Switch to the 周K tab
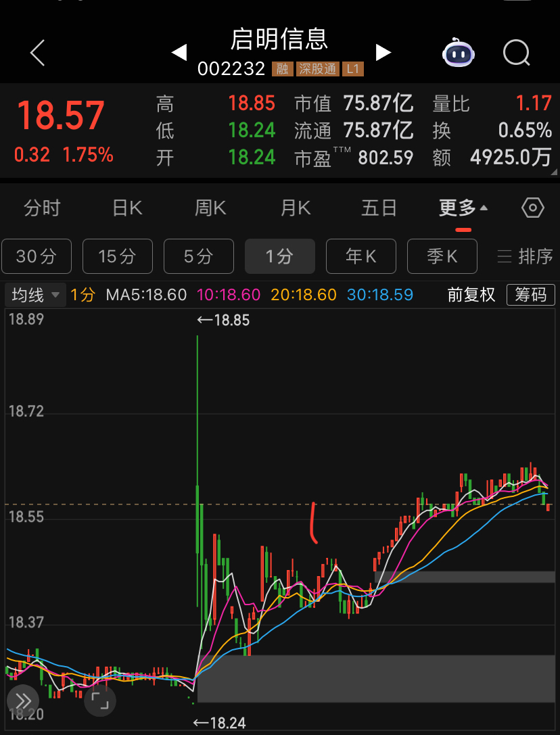560x735 pixels. [x=210, y=208]
